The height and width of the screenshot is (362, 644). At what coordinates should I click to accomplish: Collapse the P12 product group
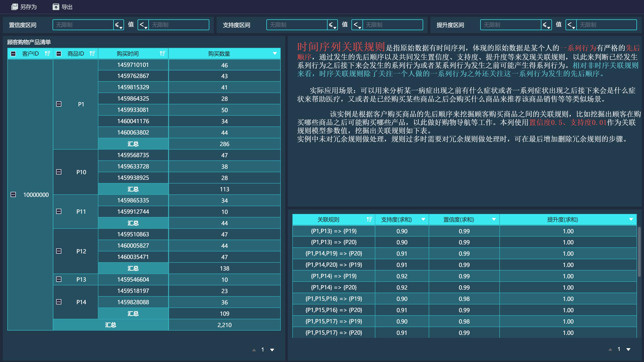coord(59,251)
